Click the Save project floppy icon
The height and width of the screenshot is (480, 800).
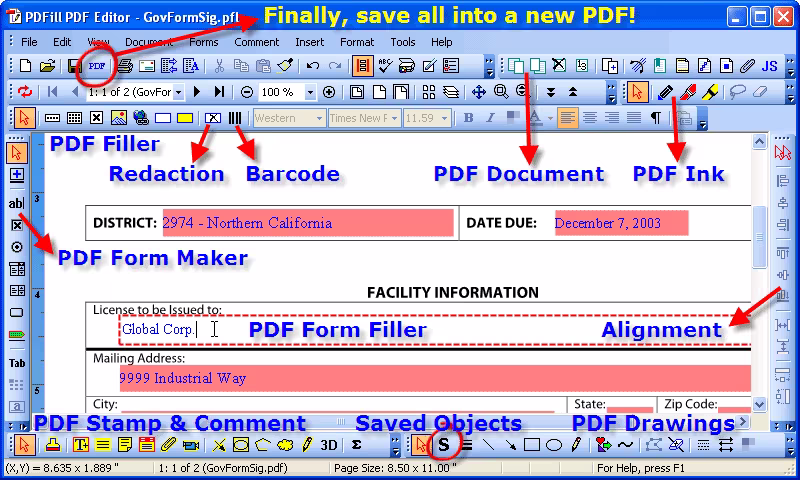point(74,66)
